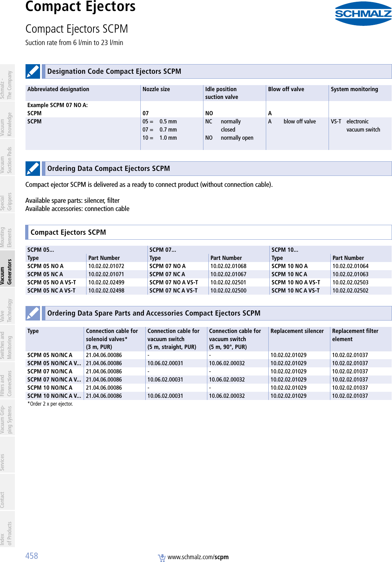Screen dimensions: 392x562
Task: Click Idle position suction valve header
Action: (222, 93)
